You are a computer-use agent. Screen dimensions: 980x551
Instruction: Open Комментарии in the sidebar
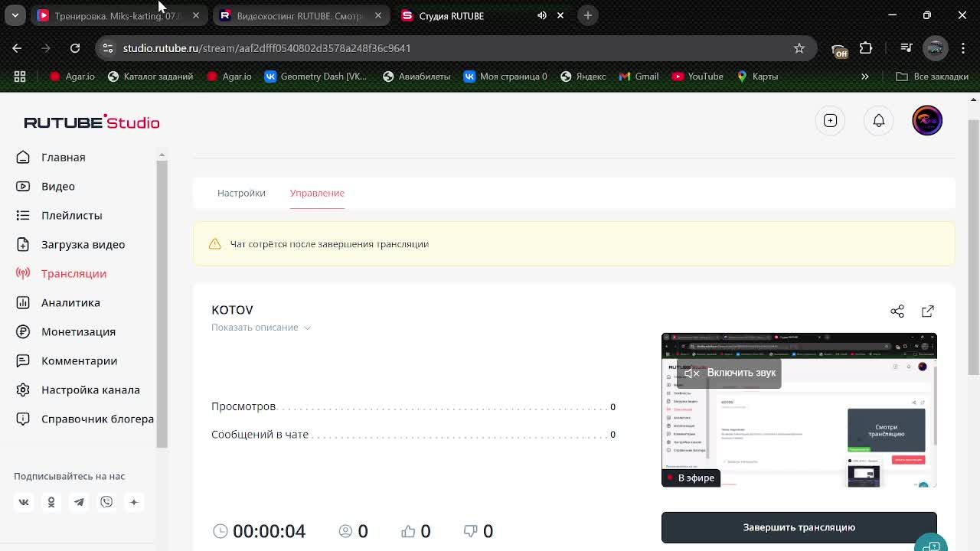(x=79, y=360)
